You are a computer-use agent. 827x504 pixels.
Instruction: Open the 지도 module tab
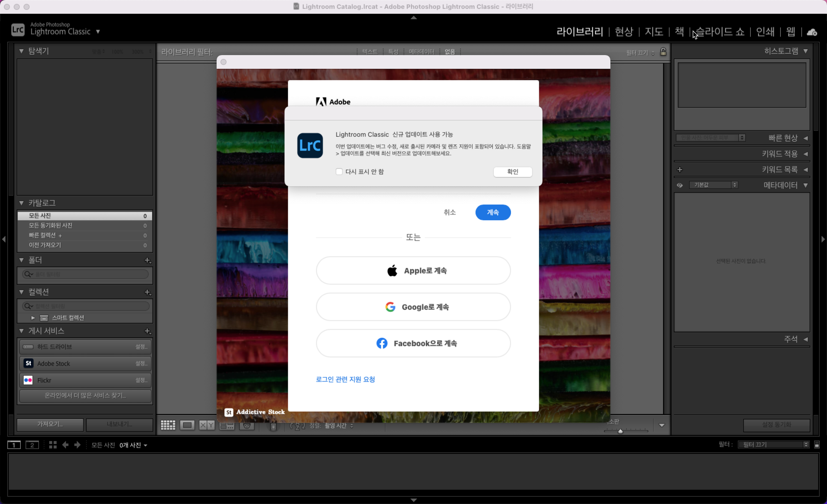(654, 31)
